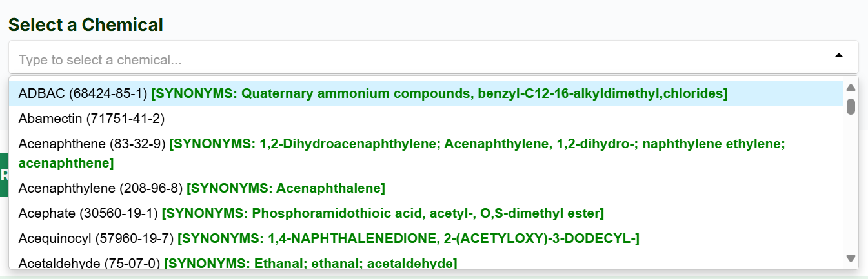
Task: Click the partially hidden green button at left
Action: click(4, 175)
